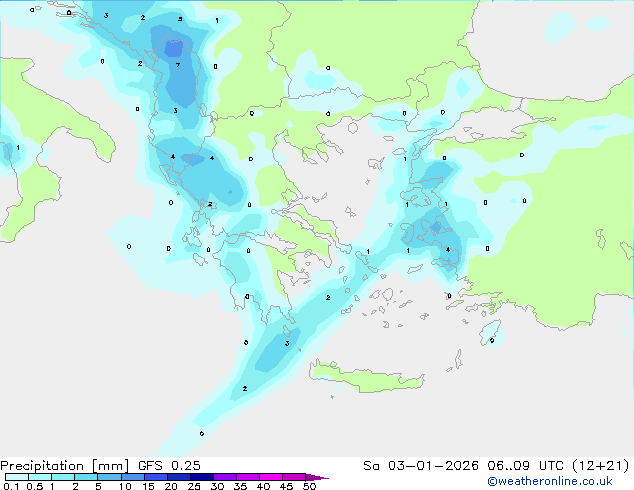Click the "Precipitation [mm]" title text

pos(64,466)
